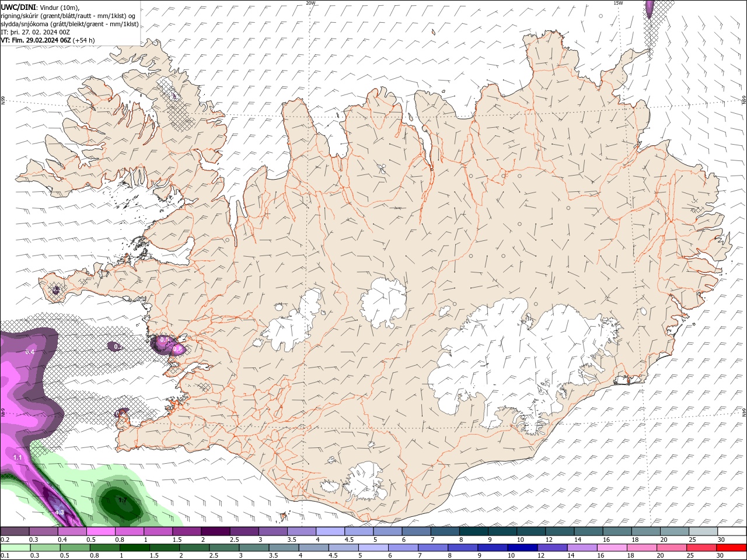Click the lower legend navy swatch between 10 and 12
The width and height of the screenshot is (747, 560).
pyautogui.click(x=522, y=548)
